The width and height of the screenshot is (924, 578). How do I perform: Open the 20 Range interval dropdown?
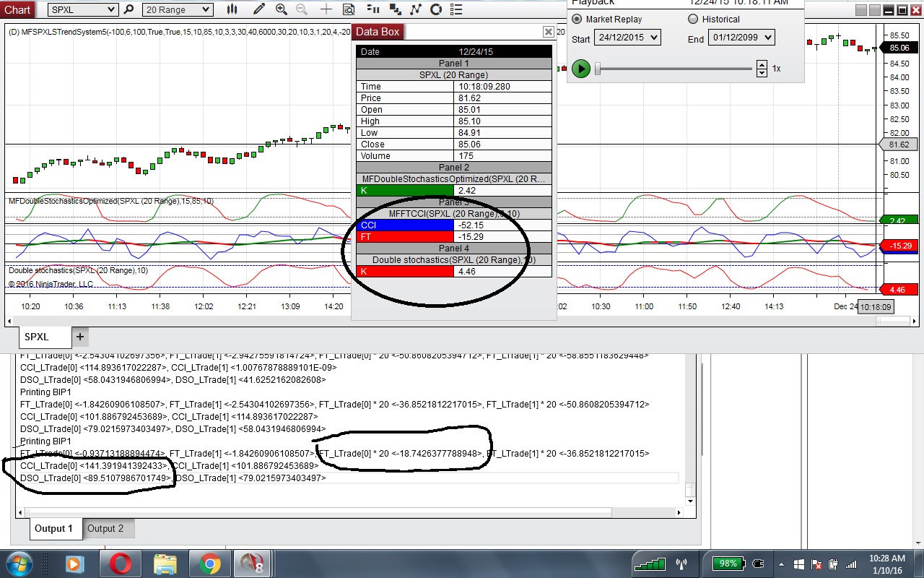[178, 9]
